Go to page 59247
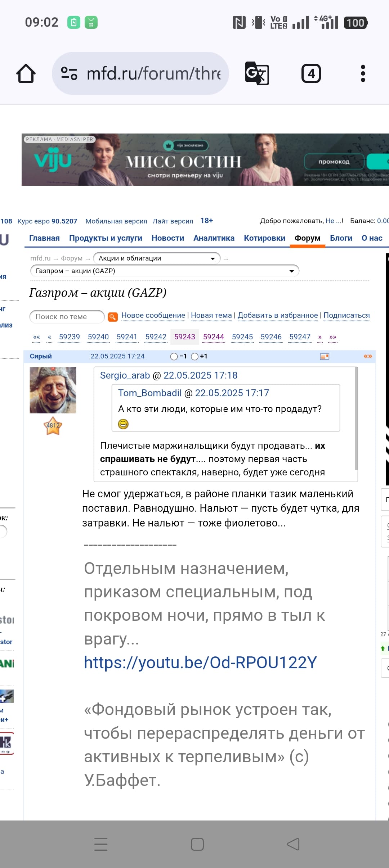Viewport: 389px width, 868px height. coord(300,337)
